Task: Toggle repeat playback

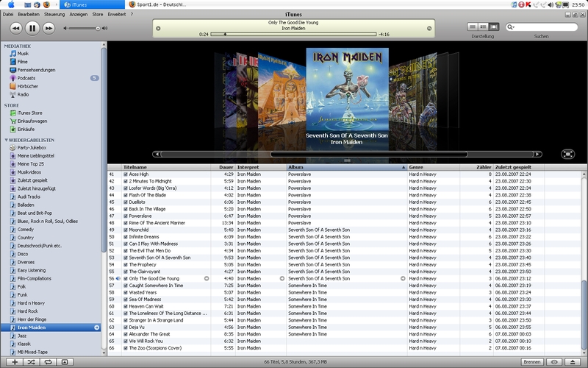Action: (x=48, y=362)
